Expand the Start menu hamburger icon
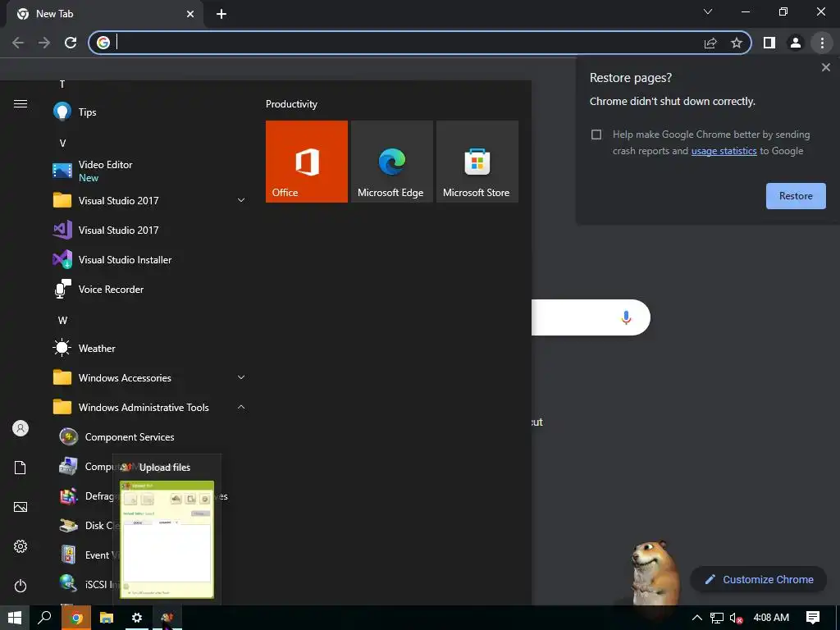The height and width of the screenshot is (630, 840). 21,103
